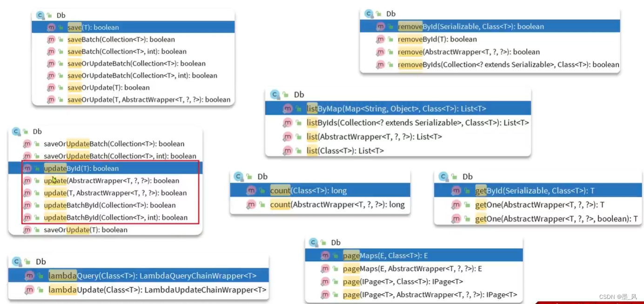Click method icon beside remove(AbstractWrapper<T, ?, ?>)
The width and height of the screenshot is (644, 304).
[x=381, y=52]
